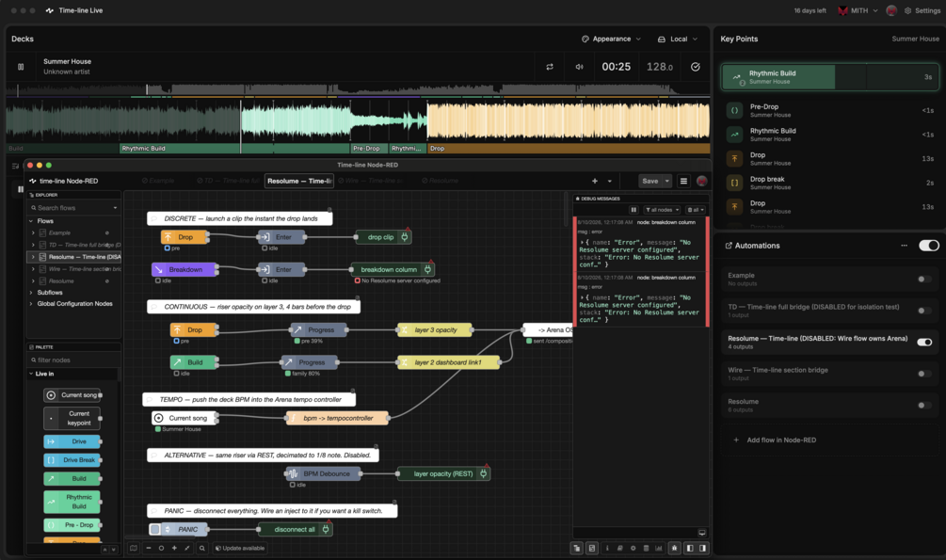The height and width of the screenshot is (560, 946).
Task: Open the MITH account dropdown
Action: [x=858, y=11]
